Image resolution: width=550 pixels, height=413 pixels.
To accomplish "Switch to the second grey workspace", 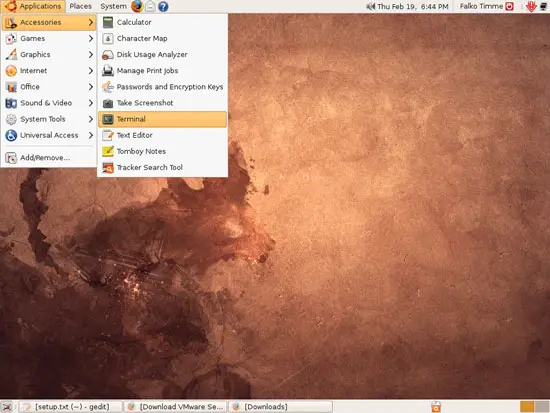I will coord(542,407).
